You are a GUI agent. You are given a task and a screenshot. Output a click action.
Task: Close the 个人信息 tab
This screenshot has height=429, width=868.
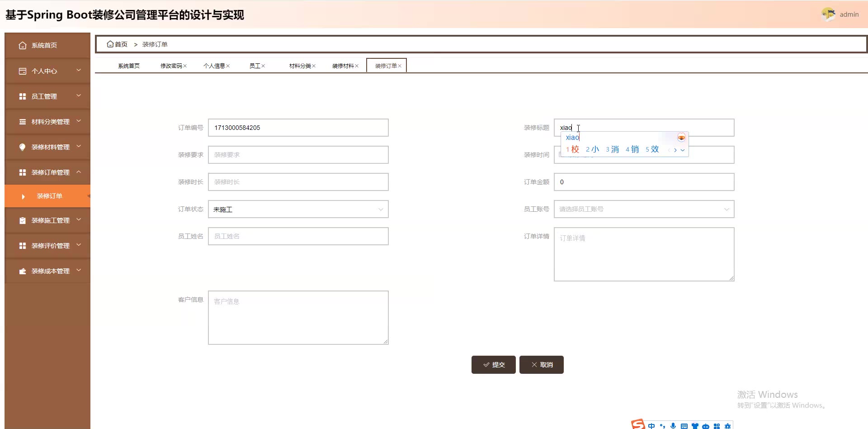coord(228,66)
